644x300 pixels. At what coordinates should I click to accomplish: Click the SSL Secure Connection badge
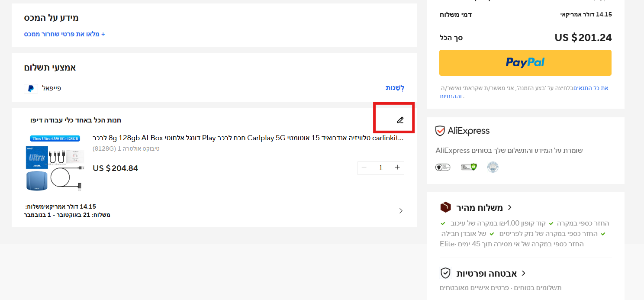pyautogui.click(x=469, y=167)
